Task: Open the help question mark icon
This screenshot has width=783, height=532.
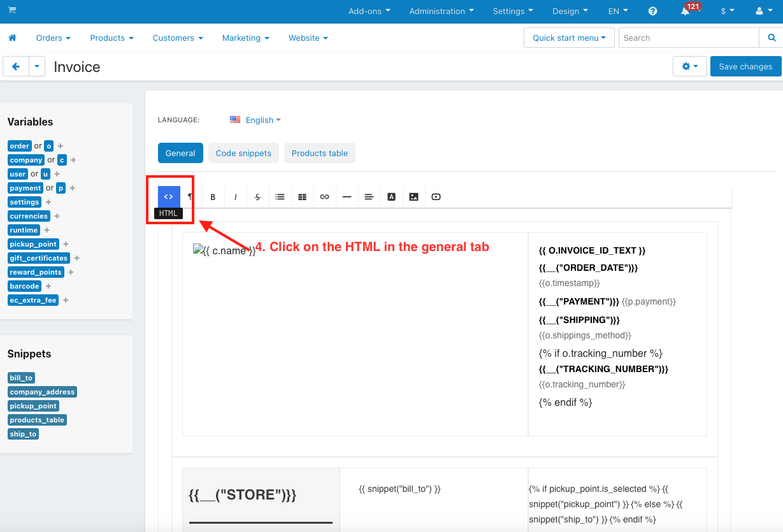Action: (652, 11)
